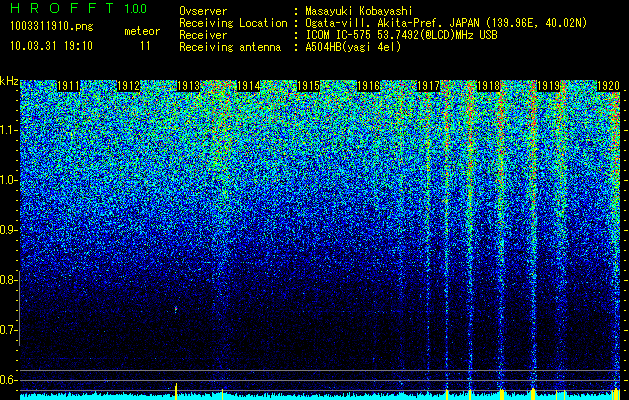Click the 1914 time marker
629x400 pixels.
pos(248,86)
